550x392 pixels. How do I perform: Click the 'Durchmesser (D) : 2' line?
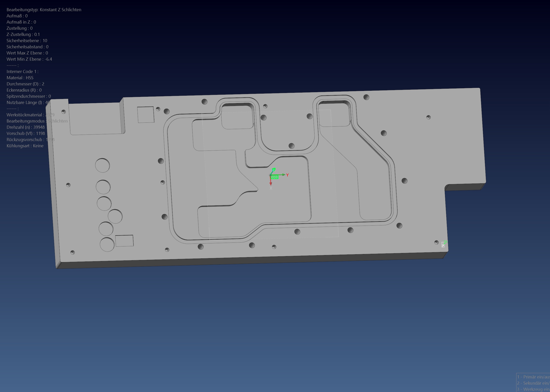[x=25, y=84]
